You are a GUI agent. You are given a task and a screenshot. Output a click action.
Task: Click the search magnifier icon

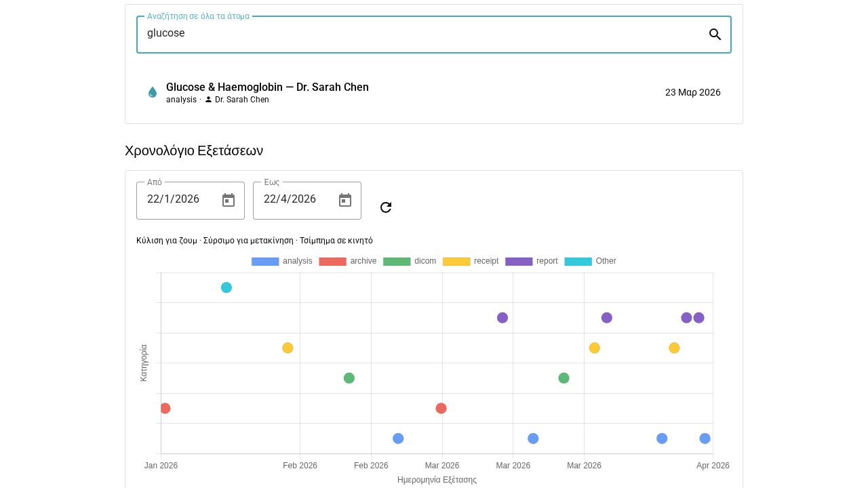715,35
